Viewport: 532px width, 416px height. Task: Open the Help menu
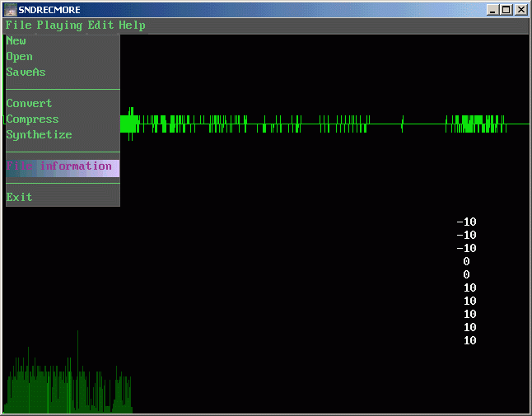pyautogui.click(x=132, y=26)
